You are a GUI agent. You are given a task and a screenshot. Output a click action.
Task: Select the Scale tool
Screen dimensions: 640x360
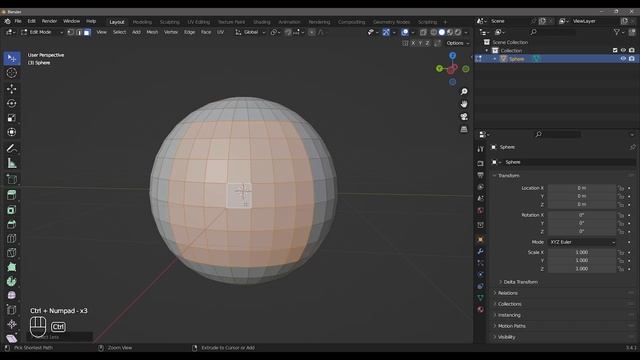point(11,118)
